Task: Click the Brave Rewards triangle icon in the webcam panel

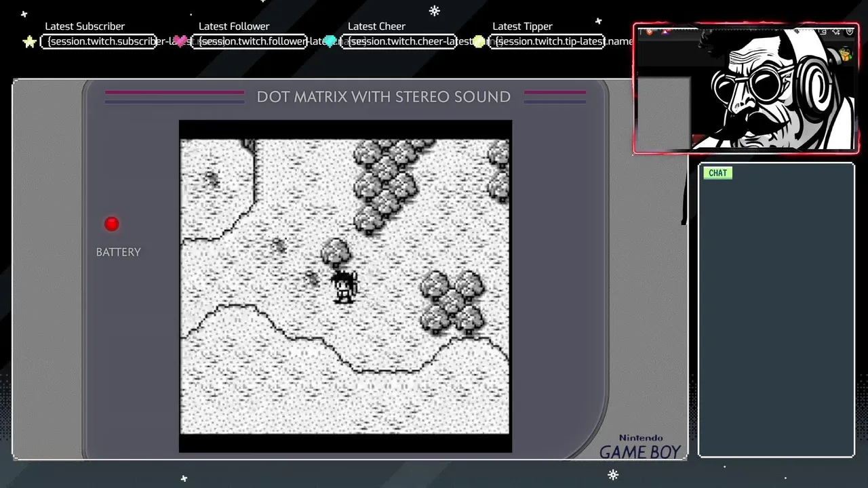Action: [x=665, y=31]
